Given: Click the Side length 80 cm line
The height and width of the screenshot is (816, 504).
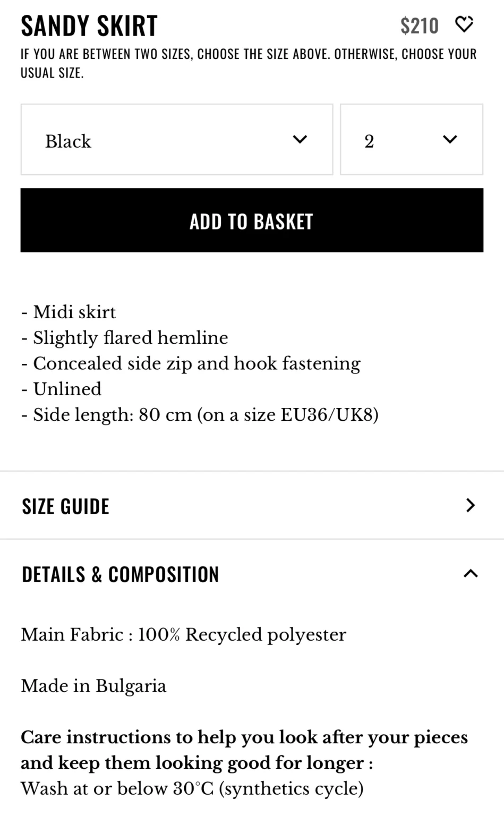Looking at the screenshot, I should pos(200,415).
